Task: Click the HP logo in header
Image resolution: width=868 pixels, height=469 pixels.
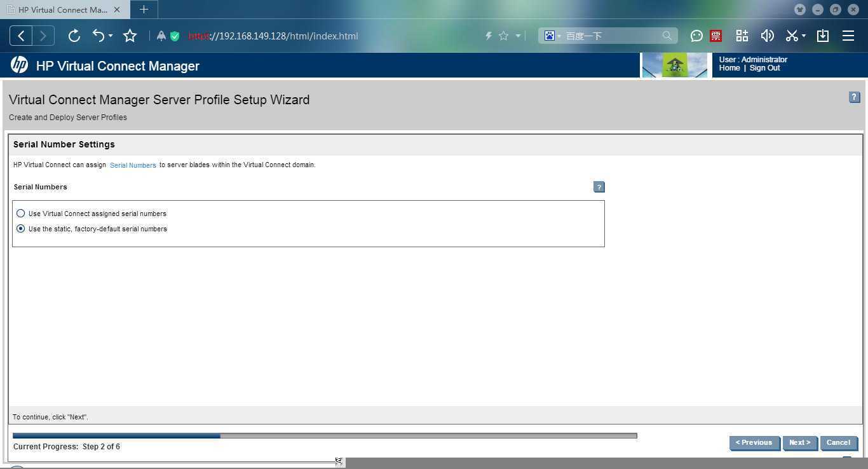Action: [19, 65]
